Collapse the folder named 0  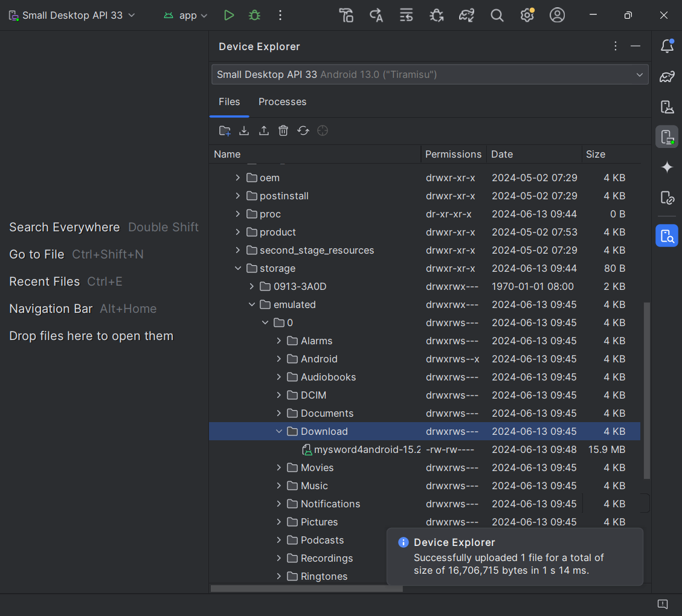265,322
